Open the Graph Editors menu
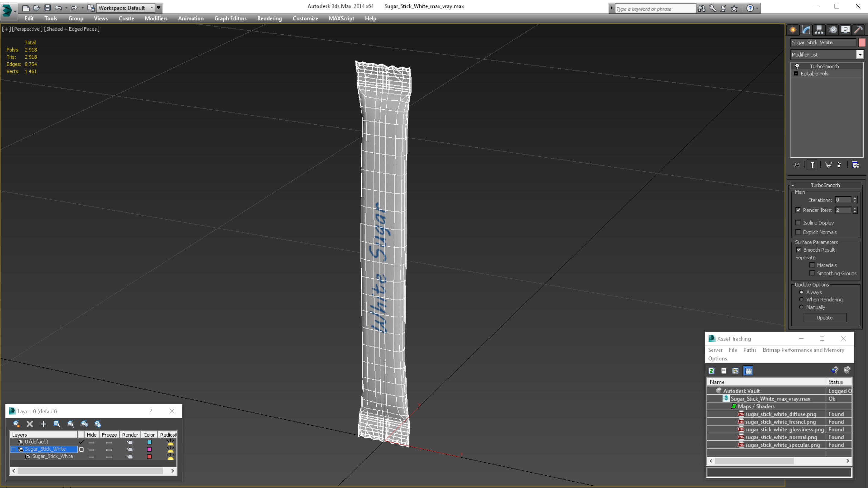Image resolution: width=868 pixels, height=488 pixels. click(x=231, y=18)
